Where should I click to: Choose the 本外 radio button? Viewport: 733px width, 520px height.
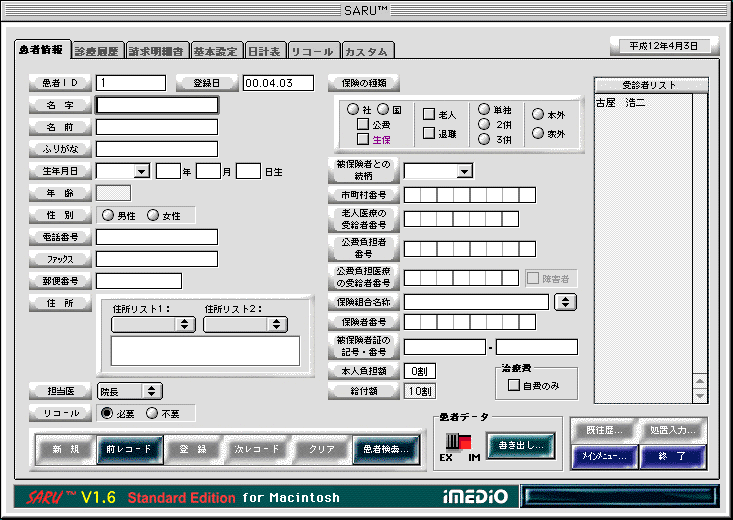pyautogui.click(x=538, y=114)
